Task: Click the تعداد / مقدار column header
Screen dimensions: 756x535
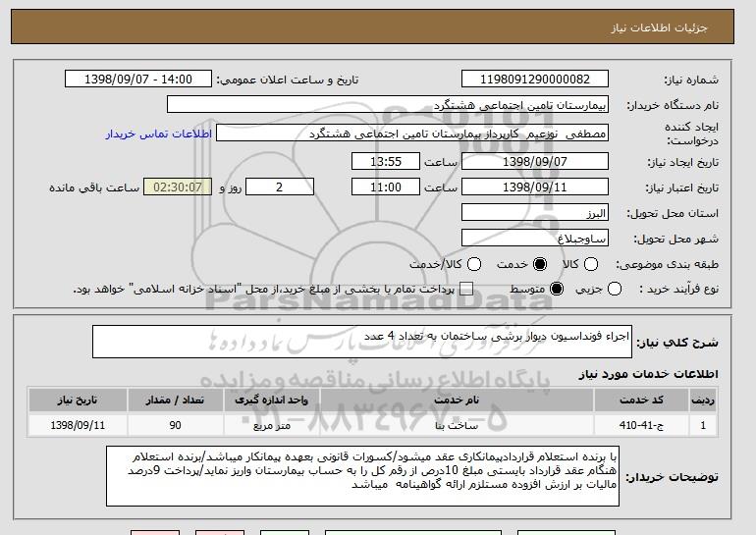Action: click(x=175, y=401)
